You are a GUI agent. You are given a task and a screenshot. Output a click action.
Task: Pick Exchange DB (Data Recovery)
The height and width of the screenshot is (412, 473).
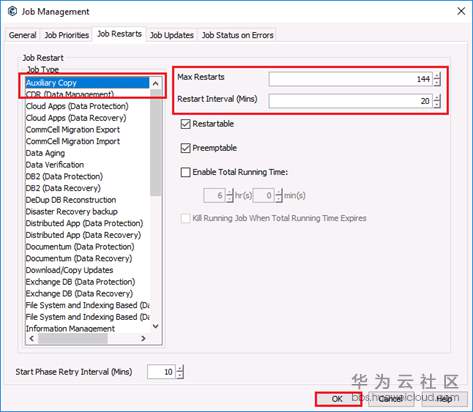click(87, 293)
